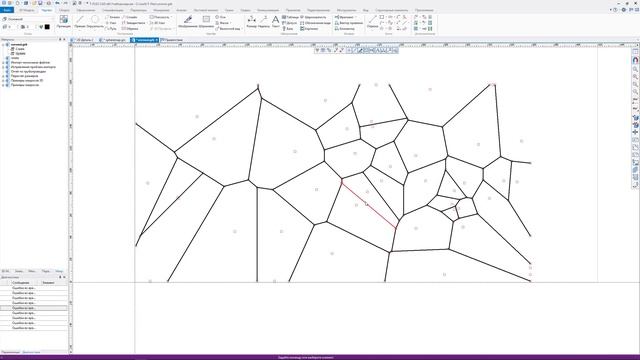
Task: Click the Допуск tolerance tool
Action: click(289, 23)
